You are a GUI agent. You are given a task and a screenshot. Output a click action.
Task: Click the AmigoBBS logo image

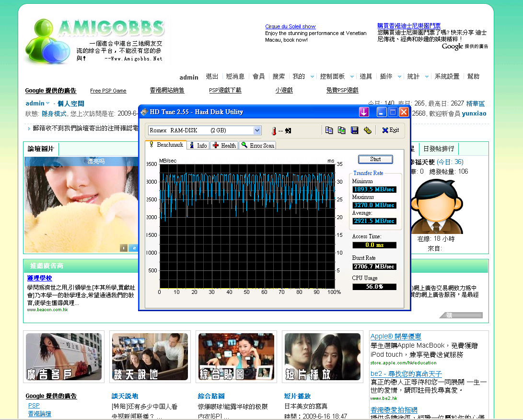pyautogui.click(x=95, y=41)
